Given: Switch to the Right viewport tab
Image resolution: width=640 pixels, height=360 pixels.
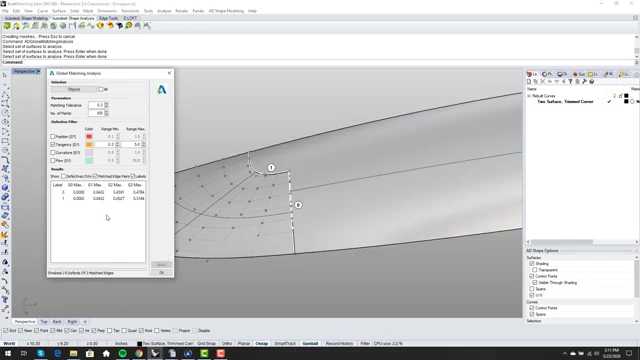Looking at the screenshot, I should [x=72, y=322].
